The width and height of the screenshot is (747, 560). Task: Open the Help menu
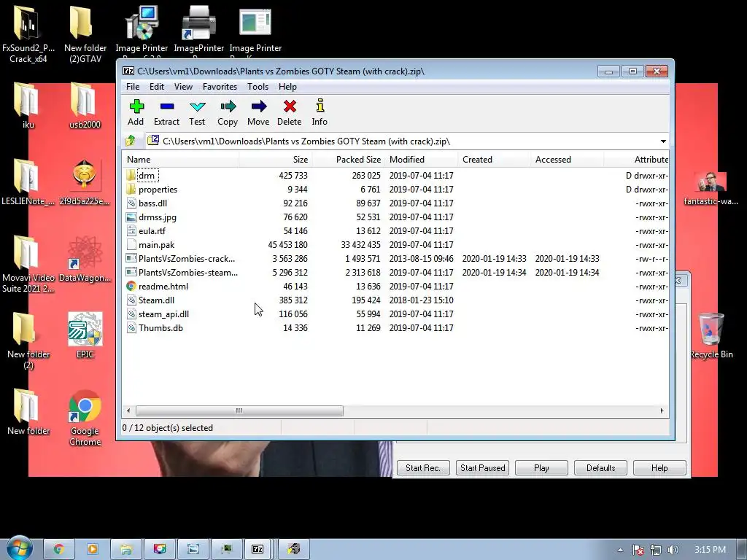click(x=287, y=87)
